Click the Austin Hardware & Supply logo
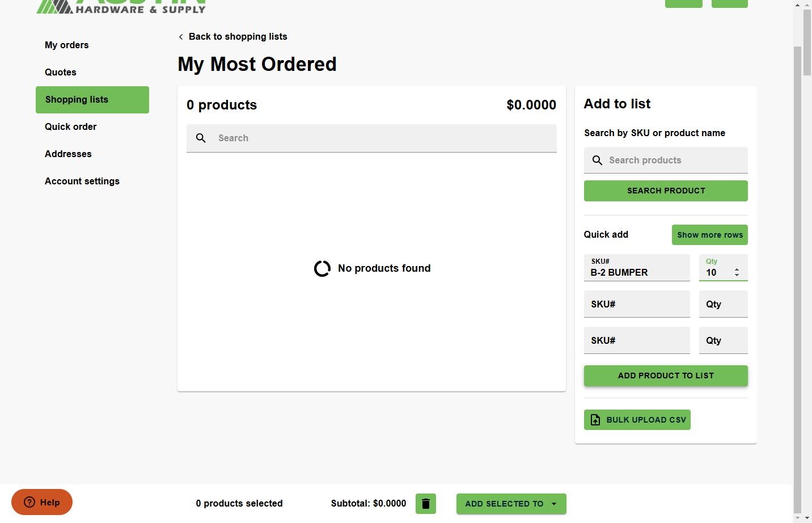 click(121, 7)
